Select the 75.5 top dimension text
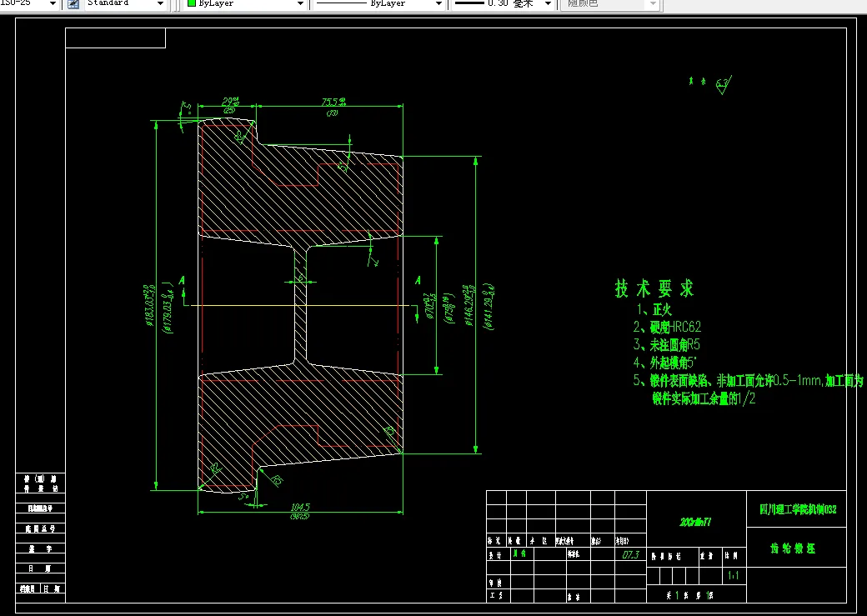This screenshot has width=867, height=616. (333, 102)
